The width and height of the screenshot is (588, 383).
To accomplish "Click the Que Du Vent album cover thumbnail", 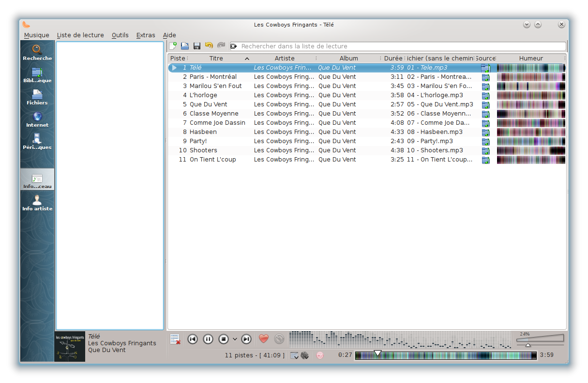I will [70, 347].
